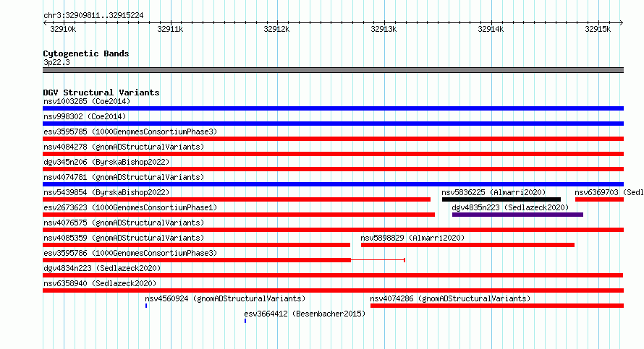Click the tiny blue mark under nsv4560924
This screenshot has height=349, width=644.
[145, 306]
